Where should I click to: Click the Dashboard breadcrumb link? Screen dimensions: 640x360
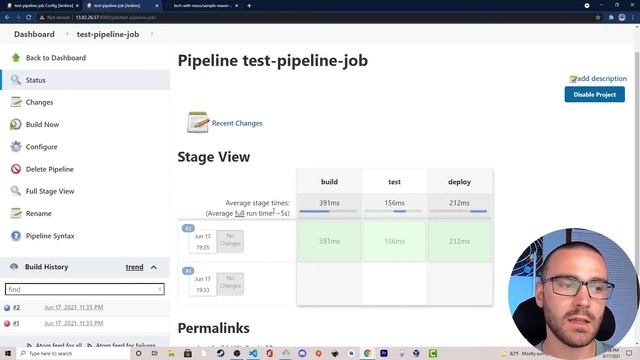pyautogui.click(x=34, y=34)
